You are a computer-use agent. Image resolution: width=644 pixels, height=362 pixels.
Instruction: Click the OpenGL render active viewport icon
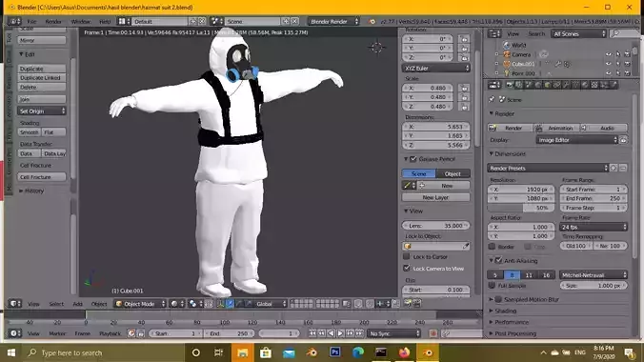click(408, 304)
